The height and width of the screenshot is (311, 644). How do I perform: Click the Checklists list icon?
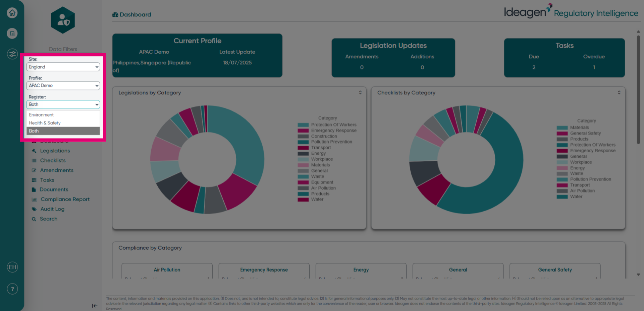[x=34, y=161]
